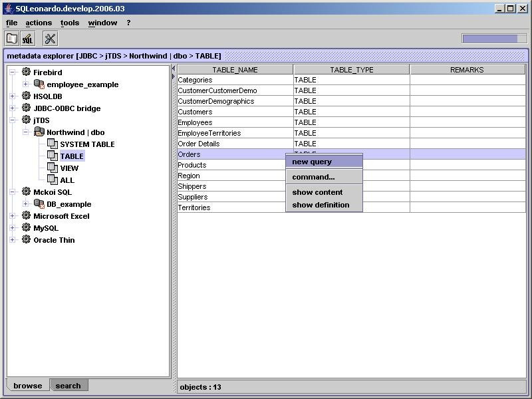The width and height of the screenshot is (532, 399).
Task: Click the VIEW node icon
Action: point(53,168)
